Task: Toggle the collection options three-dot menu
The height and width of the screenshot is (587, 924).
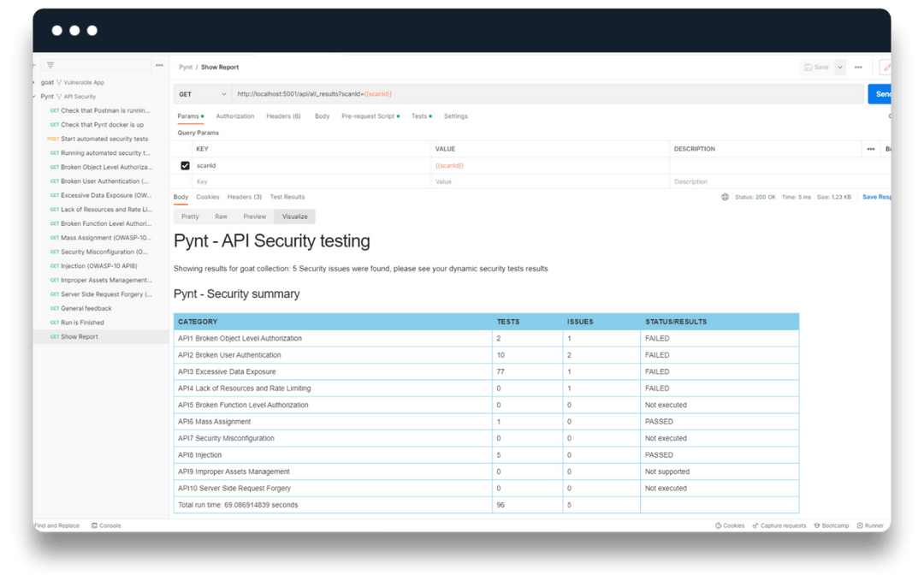Action: (x=158, y=64)
